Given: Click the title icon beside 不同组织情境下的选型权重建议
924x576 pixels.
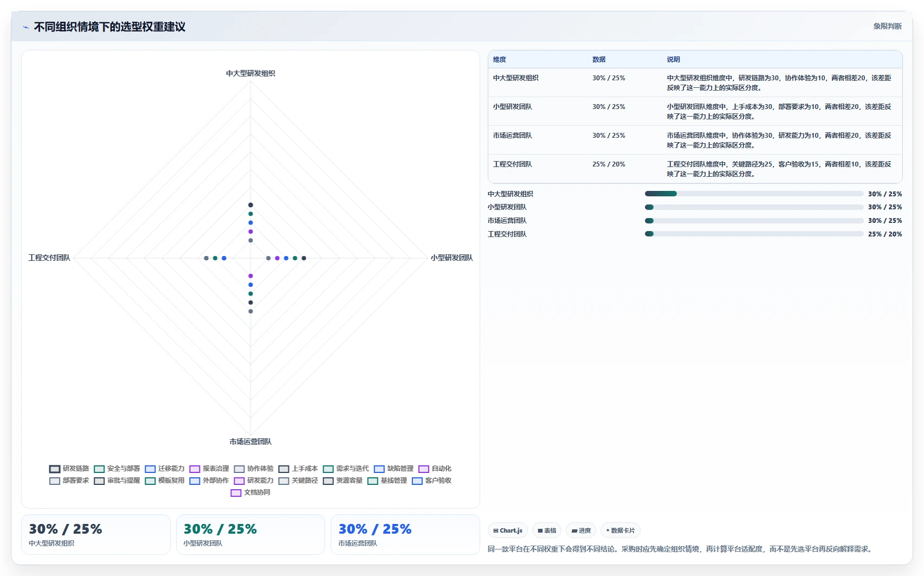Looking at the screenshot, I should pos(25,27).
